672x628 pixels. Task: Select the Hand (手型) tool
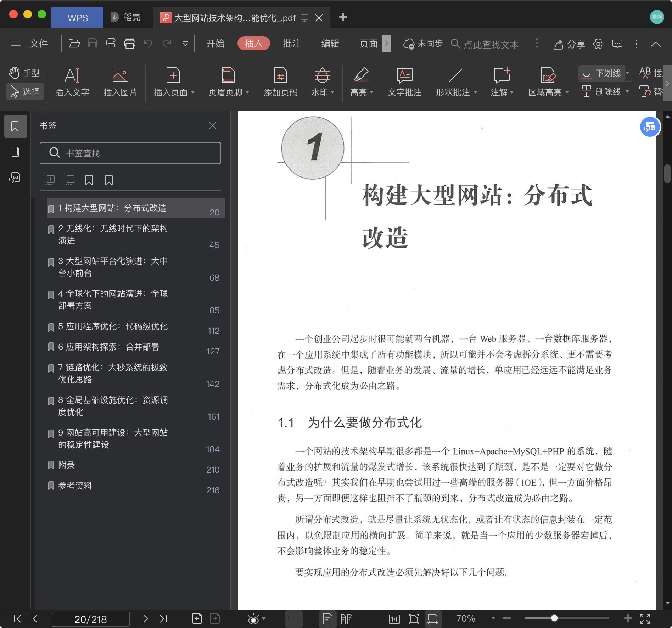tap(24, 73)
